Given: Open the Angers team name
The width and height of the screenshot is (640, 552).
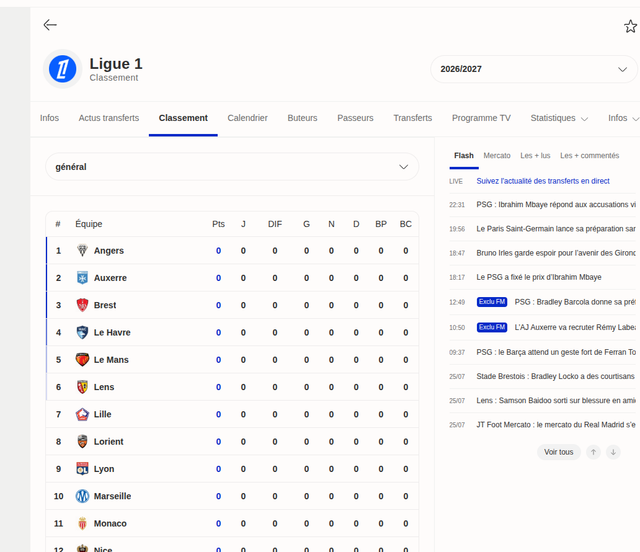Looking at the screenshot, I should [109, 251].
